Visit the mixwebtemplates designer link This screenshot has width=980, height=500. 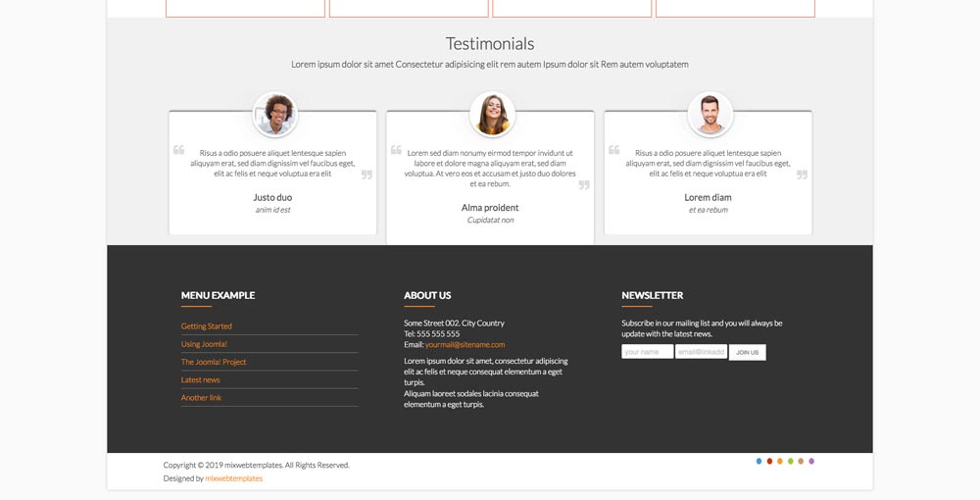[233, 478]
